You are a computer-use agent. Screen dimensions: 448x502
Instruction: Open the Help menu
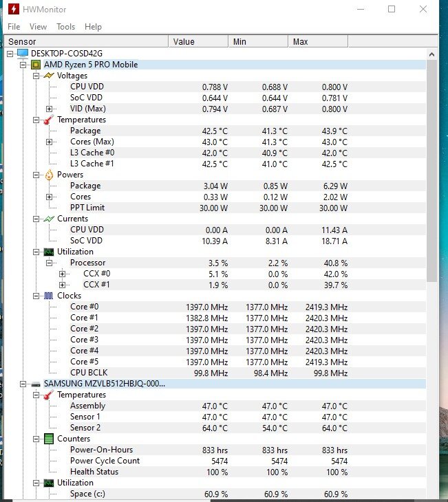pyautogui.click(x=93, y=27)
